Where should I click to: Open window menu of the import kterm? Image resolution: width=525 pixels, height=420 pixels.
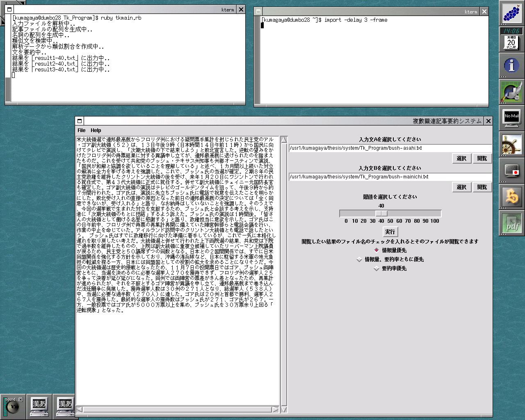258,11
